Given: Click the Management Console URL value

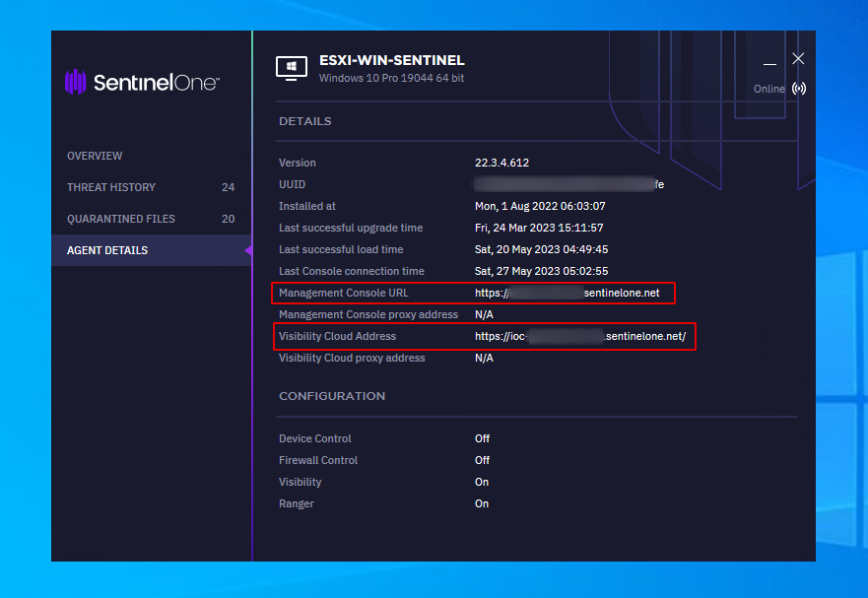Looking at the screenshot, I should 567,293.
